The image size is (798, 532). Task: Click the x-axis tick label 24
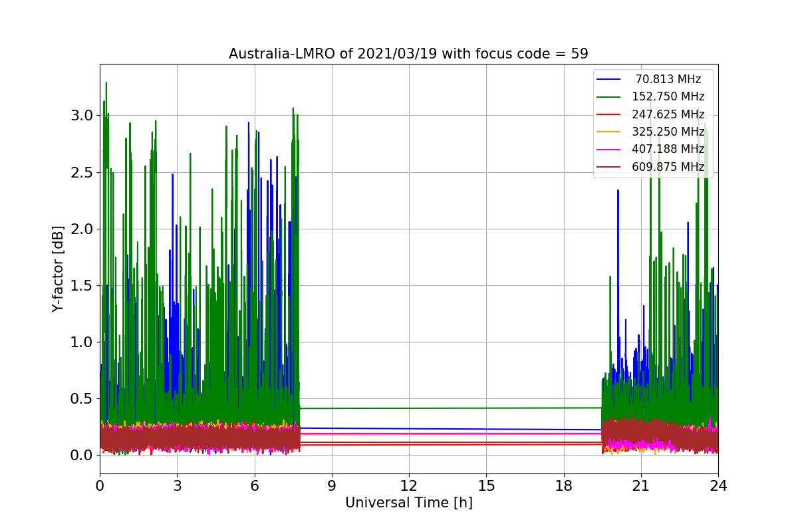click(718, 485)
